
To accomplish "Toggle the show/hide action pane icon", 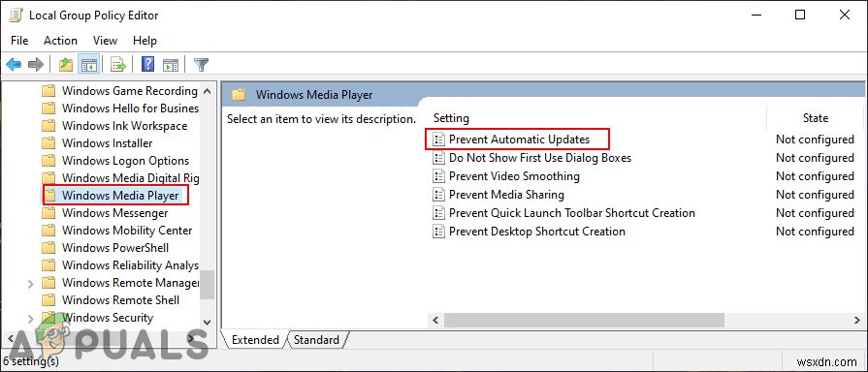I will [x=171, y=65].
